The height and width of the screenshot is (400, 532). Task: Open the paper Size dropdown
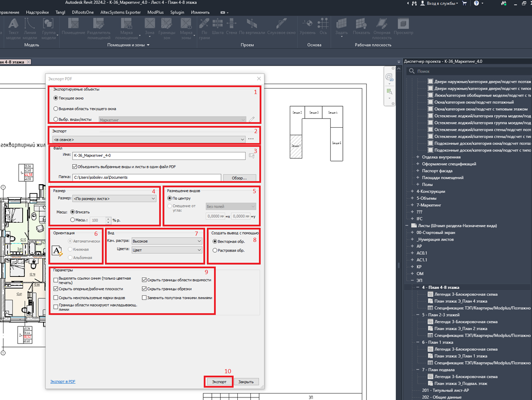coord(114,199)
